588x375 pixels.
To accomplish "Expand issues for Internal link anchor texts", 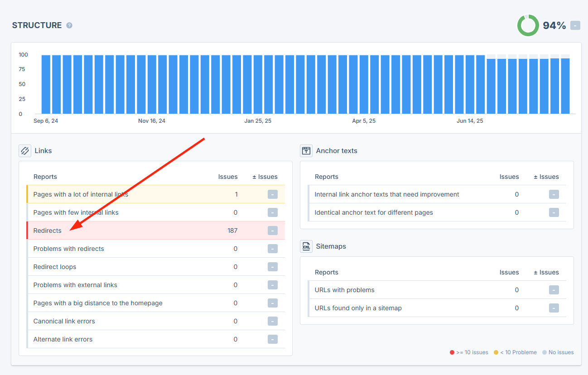I will (x=554, y=194).
